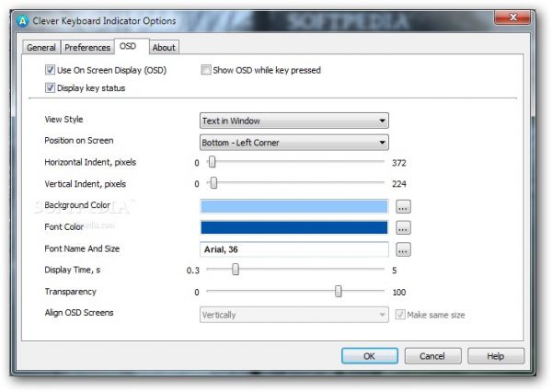
Task: Click the View Style label
Action: click(x=63, y=120)
